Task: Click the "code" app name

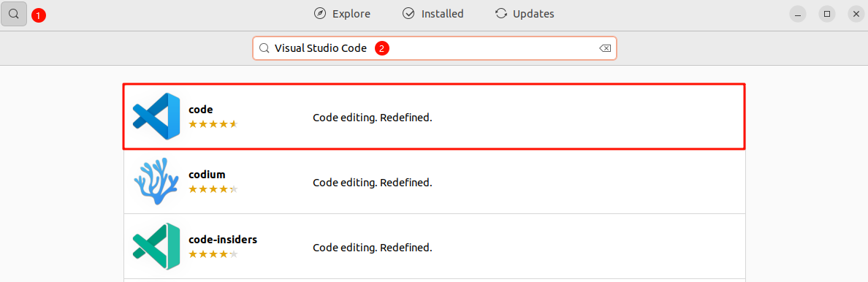Action: 200,110
